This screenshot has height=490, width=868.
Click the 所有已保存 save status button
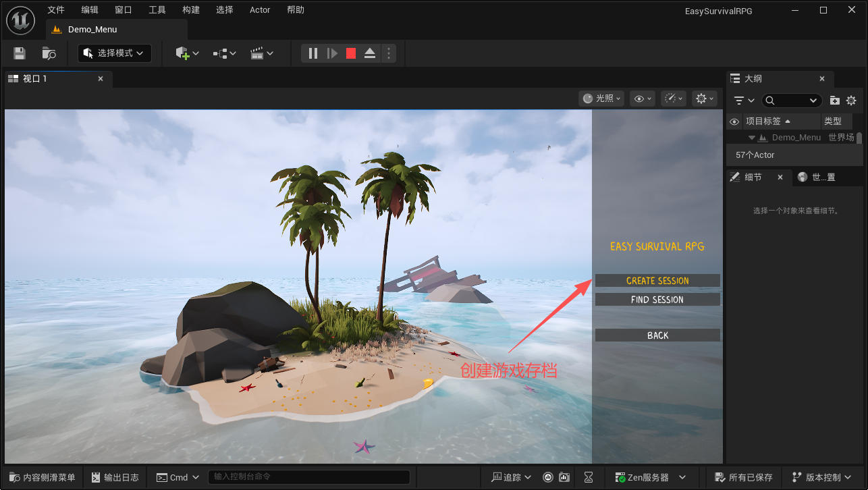(744, 477)
